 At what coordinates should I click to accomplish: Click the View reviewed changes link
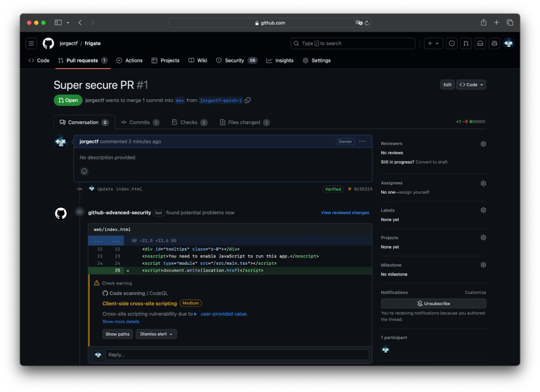coord(345,212)
